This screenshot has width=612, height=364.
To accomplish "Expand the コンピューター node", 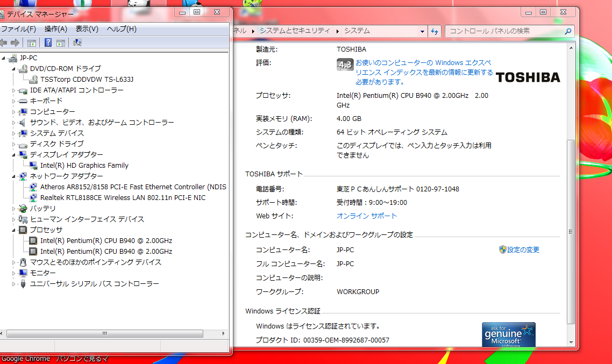I will coord(13,112).
